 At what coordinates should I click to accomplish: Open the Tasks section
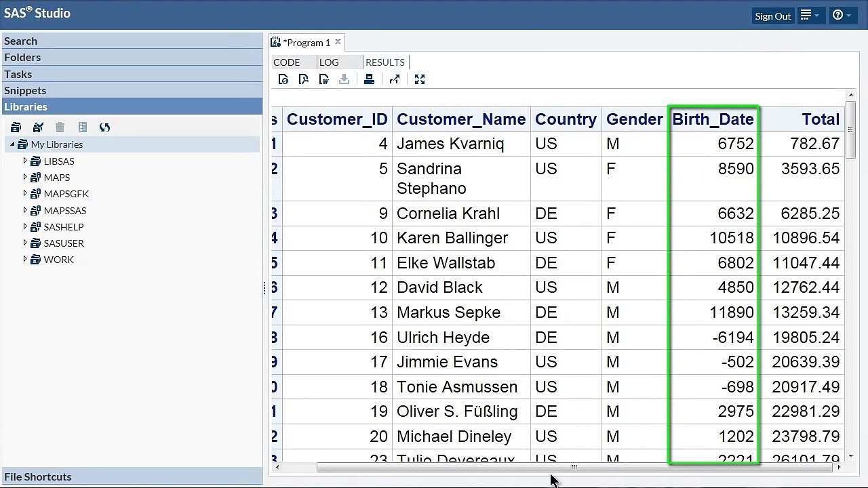pyautogui.click(x=132, y=74)
